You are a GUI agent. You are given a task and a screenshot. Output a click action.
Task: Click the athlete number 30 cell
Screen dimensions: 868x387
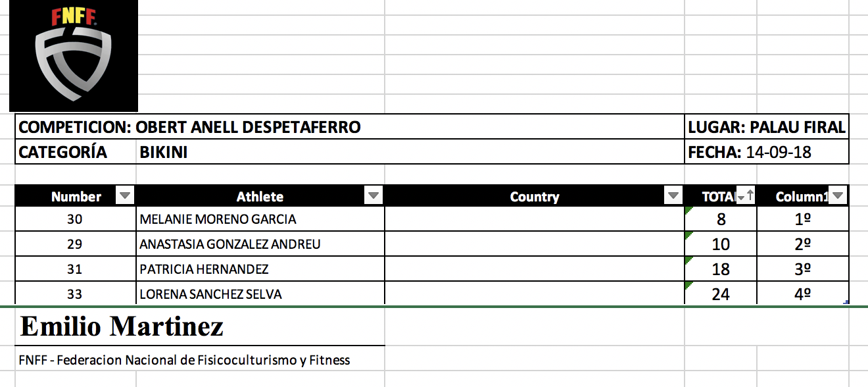coord(75,219)
